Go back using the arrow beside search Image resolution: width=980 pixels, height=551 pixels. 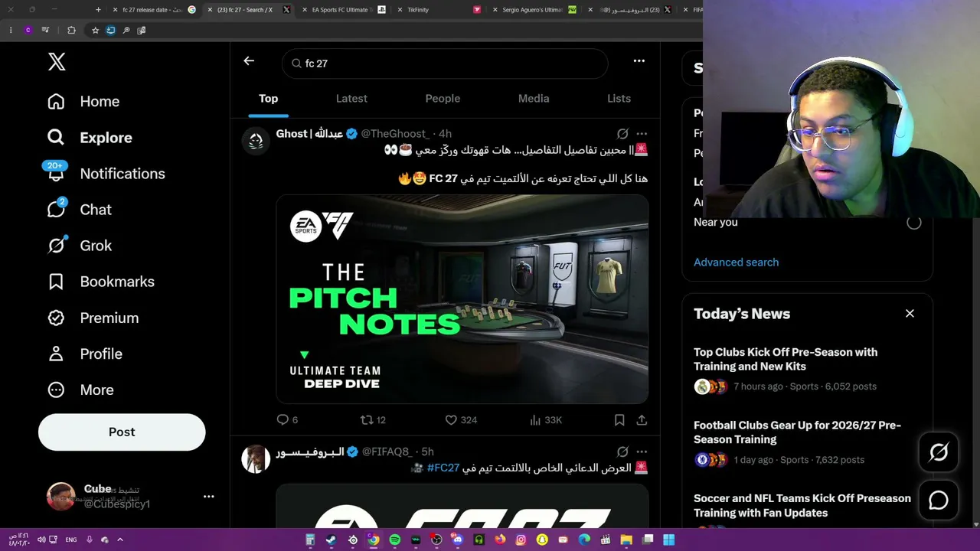click(249, 60)
